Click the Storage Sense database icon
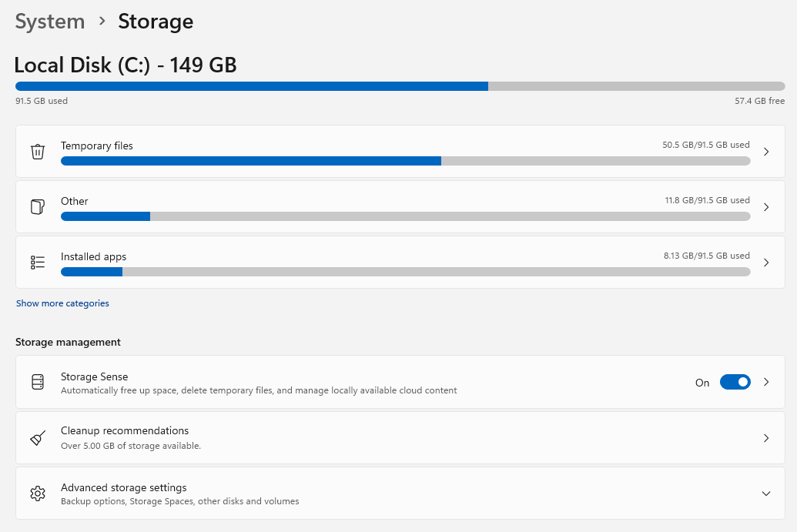This screenshot has width=797, height=532. (37, 382)
